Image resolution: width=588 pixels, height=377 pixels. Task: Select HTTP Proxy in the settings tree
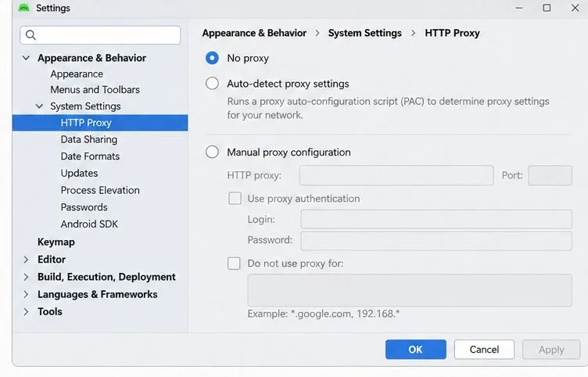(x=100, y=123)
